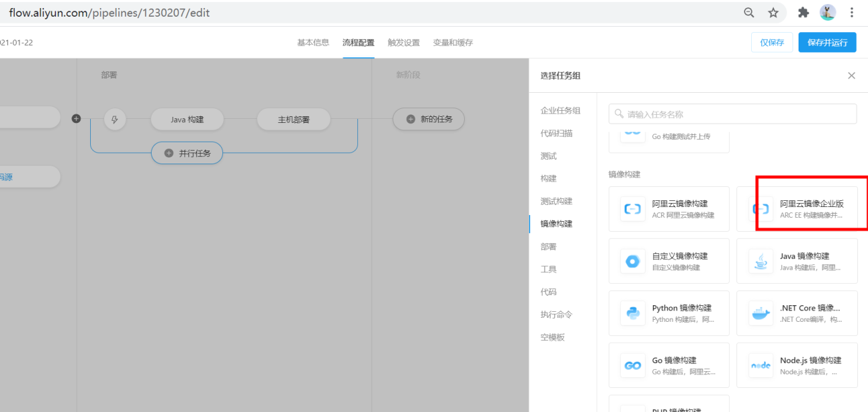The height and width of the screenshot is (412, 868).
Task: Select 代码 category in sidebar
Action: pyautogui.click(x=548, y=292)
